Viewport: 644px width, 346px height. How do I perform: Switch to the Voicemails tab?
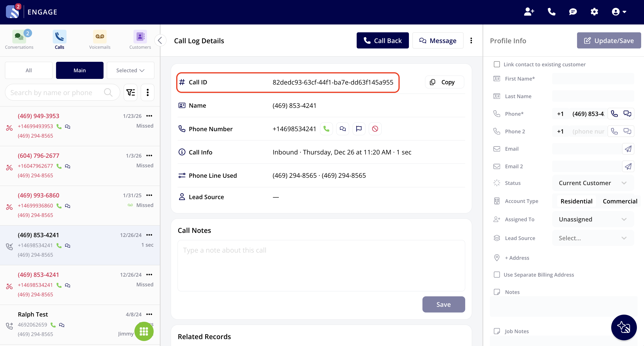pos(100,40)
